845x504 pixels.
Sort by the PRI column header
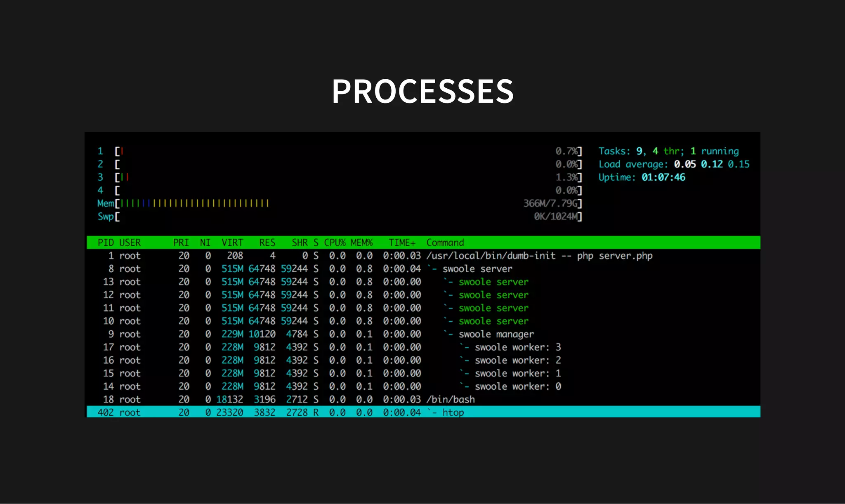pyautogui.click(x=181, y=243)
